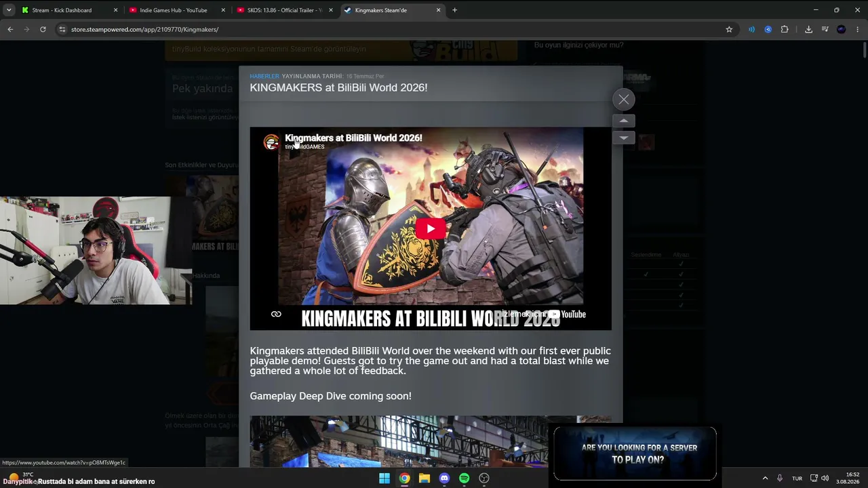
Task: Open Spotify from the taskbar
Action: (x=464, y=478)
